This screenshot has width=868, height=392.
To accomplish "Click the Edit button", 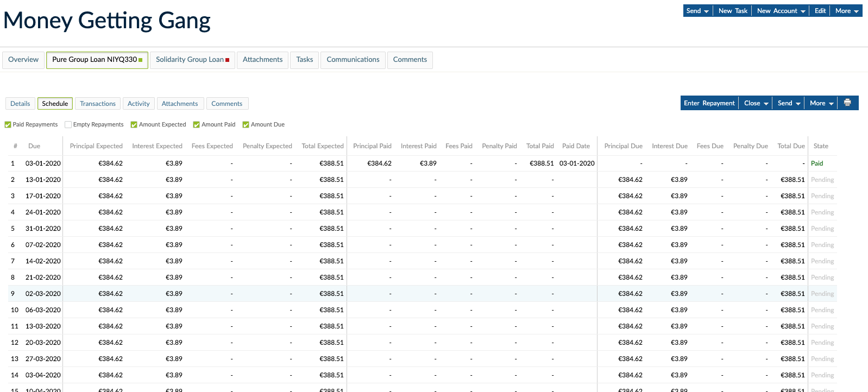I will [x=820, y=11].
